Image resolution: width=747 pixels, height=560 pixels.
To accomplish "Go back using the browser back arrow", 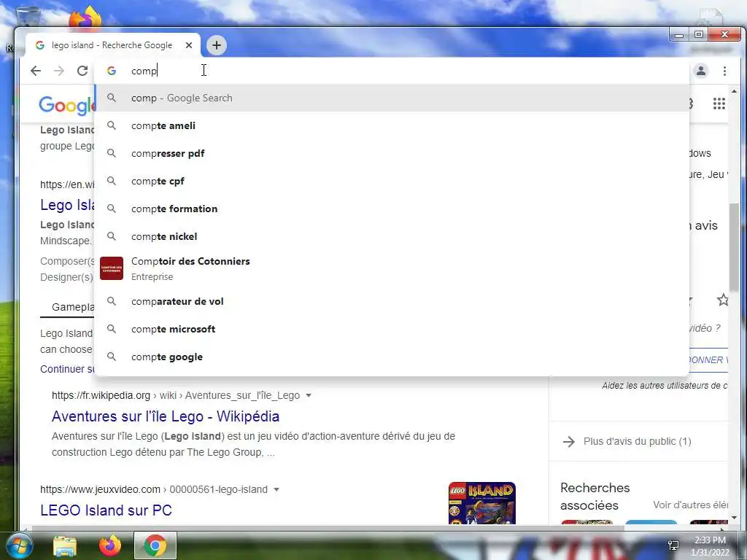I will pyautogui.click(x=36, y=71).
